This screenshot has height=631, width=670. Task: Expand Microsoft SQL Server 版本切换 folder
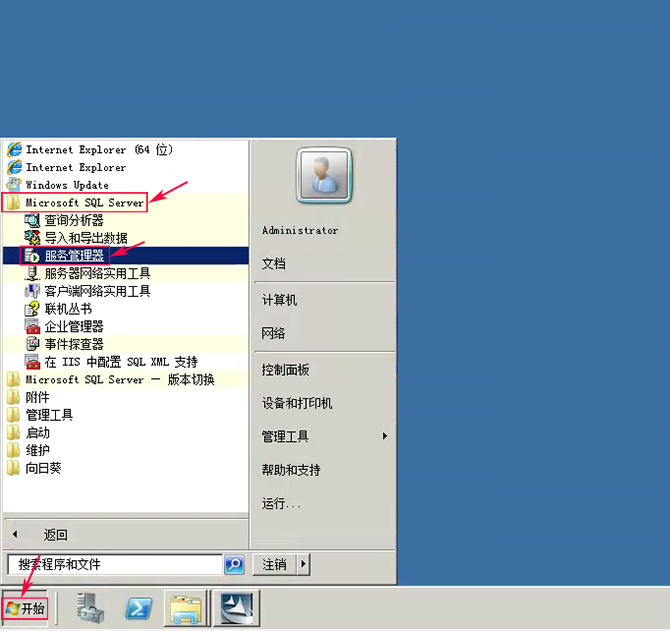119,380
